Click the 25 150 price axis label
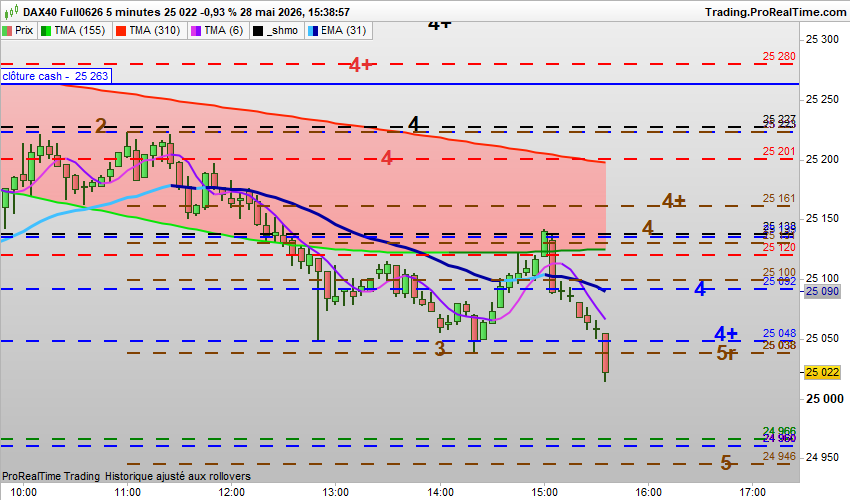Viewport: 850px width, 500px height. [822, 218]
